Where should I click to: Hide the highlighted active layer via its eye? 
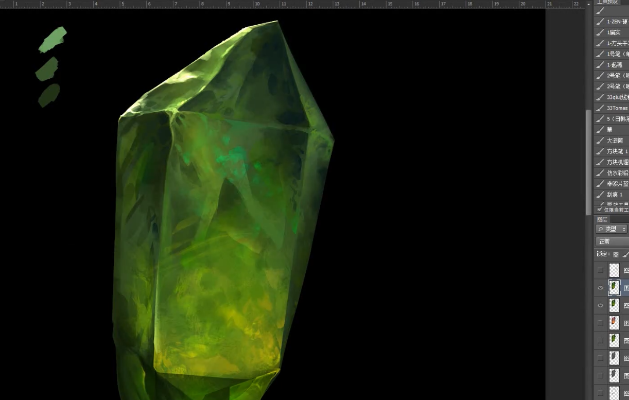pyautogui.click(x=601, y=288)
